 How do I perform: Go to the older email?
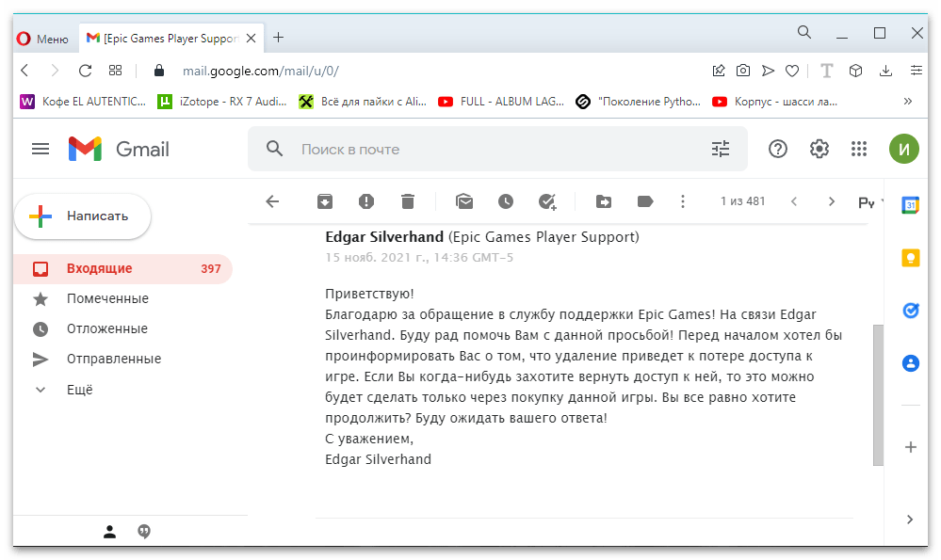point(831,201)
